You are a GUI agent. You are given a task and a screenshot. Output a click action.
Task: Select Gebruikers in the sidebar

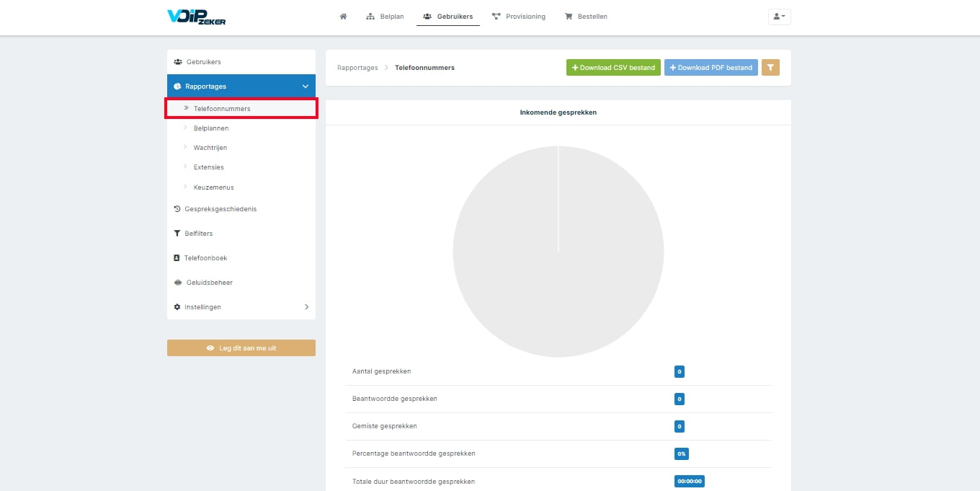(241, 62)
